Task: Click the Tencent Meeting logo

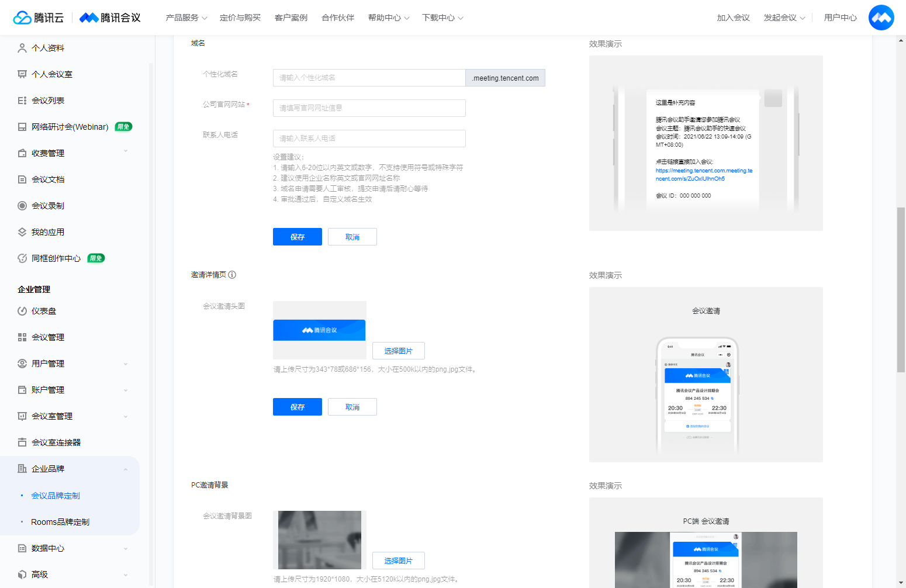Action: click(110, 18)
